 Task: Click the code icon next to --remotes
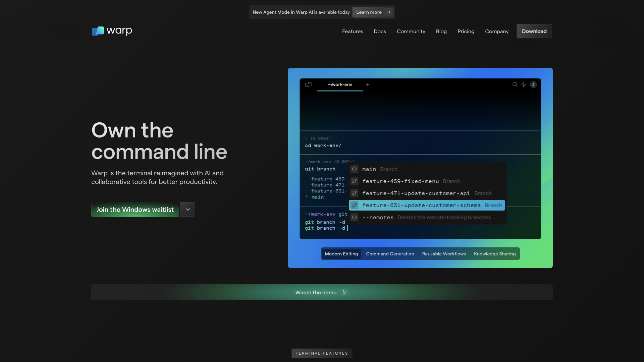[355, 218]
